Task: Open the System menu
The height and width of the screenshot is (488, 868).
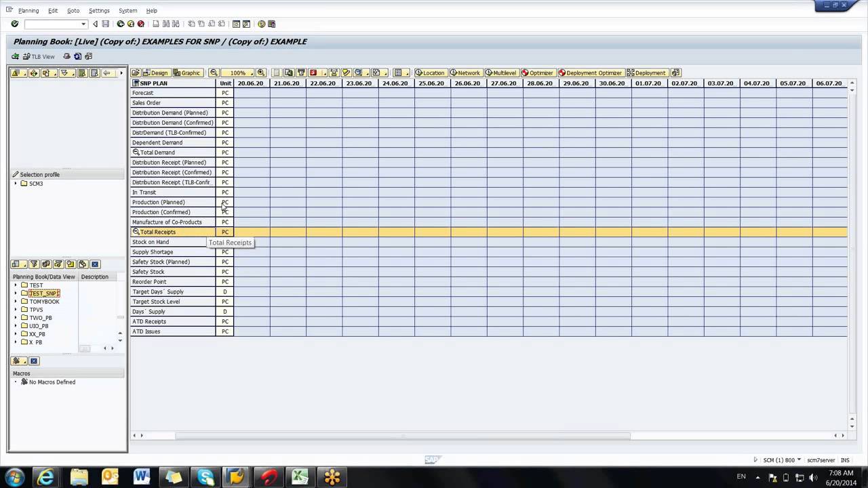Action: [127, 11]
